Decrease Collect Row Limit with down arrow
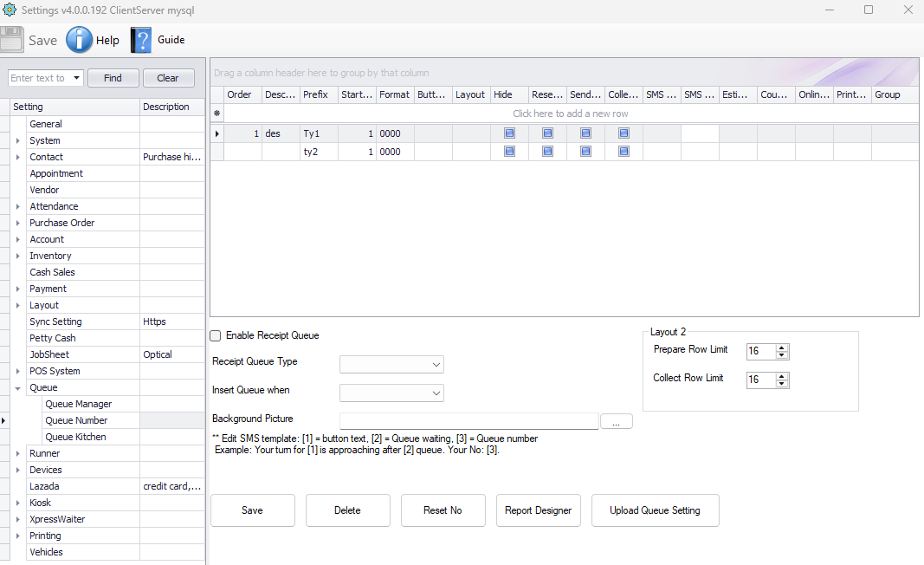 (x=782, y=383)
